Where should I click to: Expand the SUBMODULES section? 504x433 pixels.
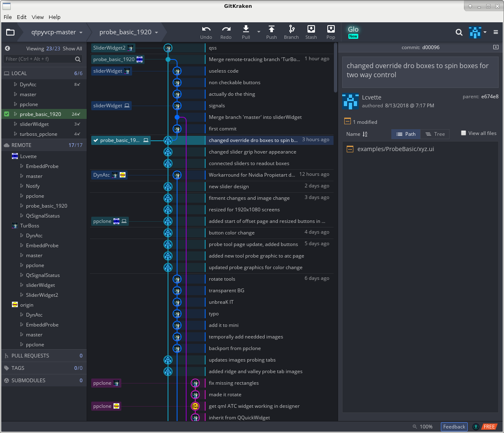click(43, 380)
